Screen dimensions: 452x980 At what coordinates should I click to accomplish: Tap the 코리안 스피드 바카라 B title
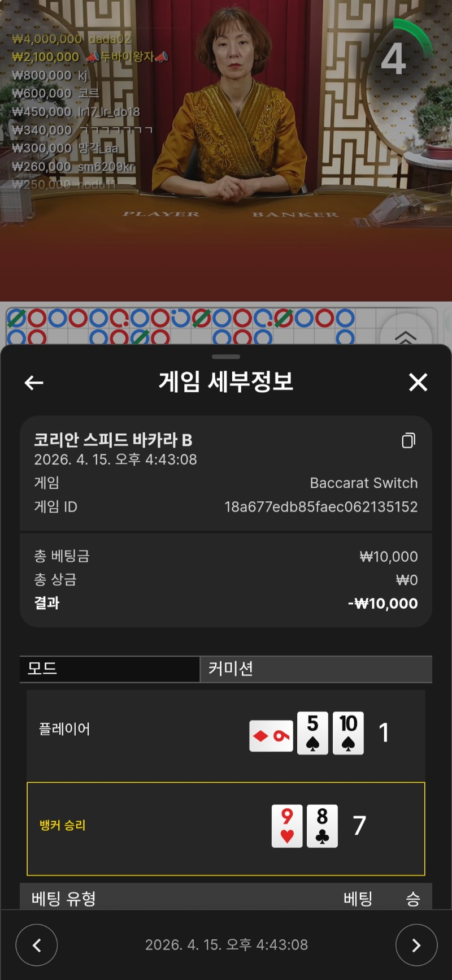113,440
